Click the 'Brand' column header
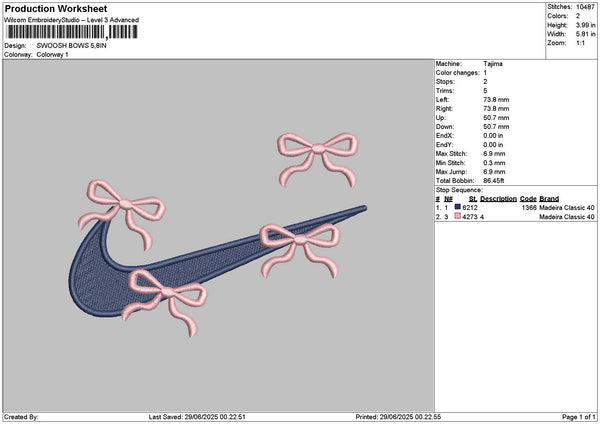This screenshot has width=600, height=424. [549, 199]
